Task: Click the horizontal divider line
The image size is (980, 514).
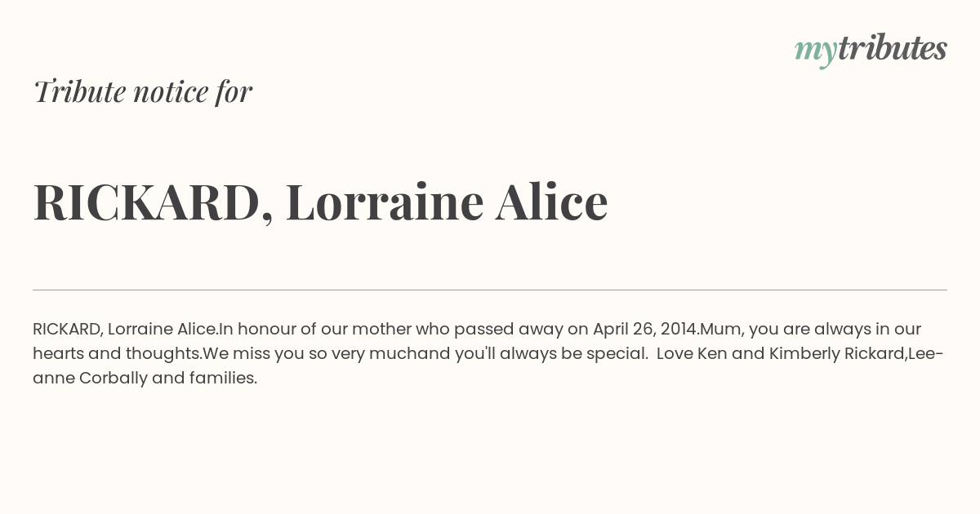Action: coord(490,290)
